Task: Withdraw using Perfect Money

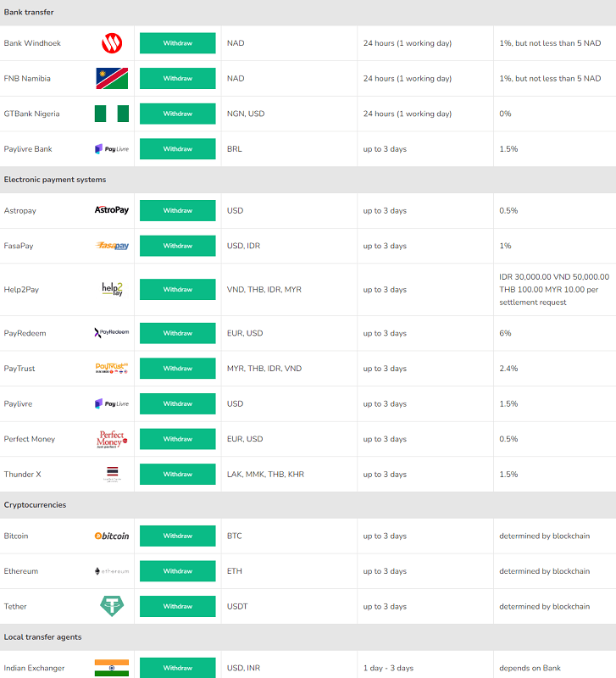Action: click(178, 439)
